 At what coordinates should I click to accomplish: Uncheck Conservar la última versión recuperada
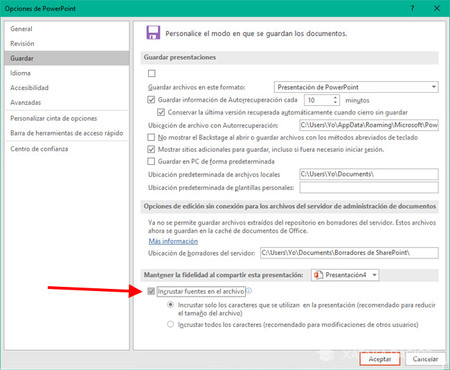pos(161,112)
